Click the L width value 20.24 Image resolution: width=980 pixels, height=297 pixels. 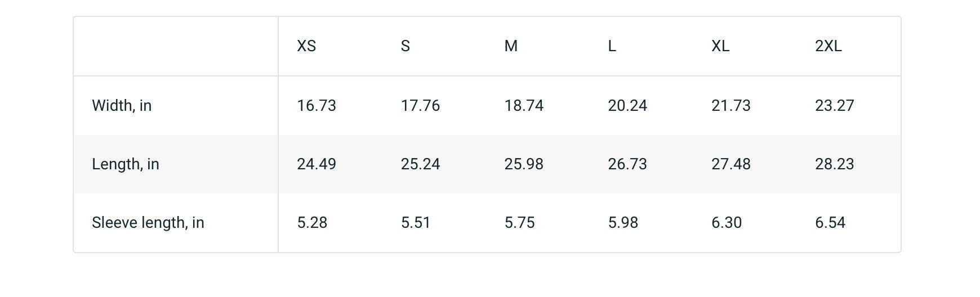pyautogui.click(x=627, y=106)
